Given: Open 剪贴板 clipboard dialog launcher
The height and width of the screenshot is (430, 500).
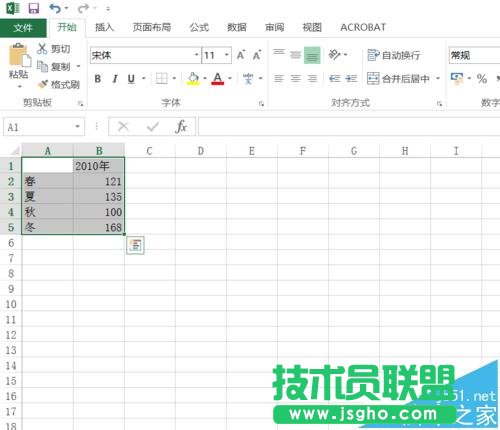Looking at the screenshot, I should (81, 104).
